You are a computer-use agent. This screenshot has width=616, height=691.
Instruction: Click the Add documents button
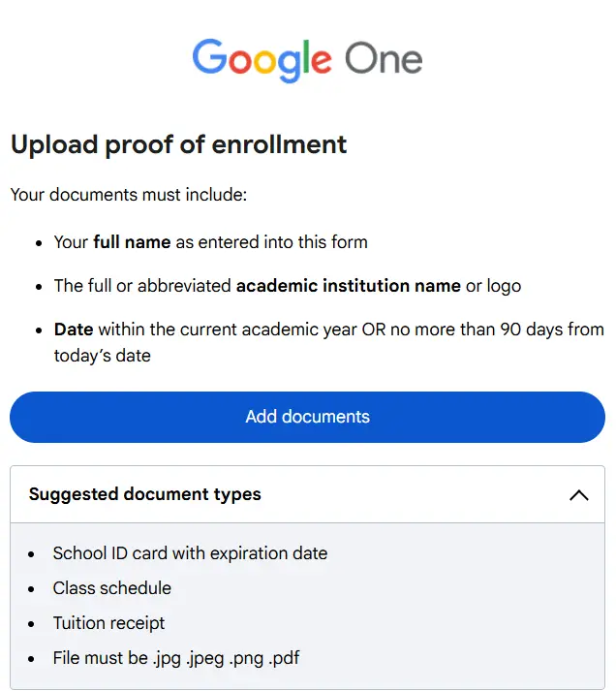click(x=307, y=417)
